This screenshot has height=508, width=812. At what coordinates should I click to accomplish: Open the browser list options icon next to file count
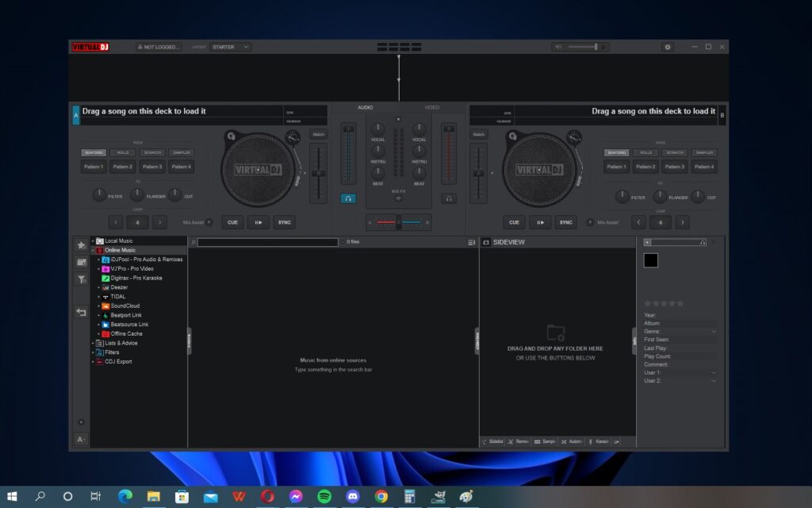point(471,242)
